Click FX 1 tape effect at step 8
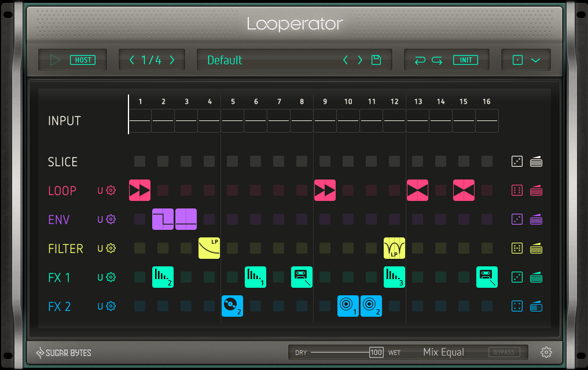This screenshot has height=370, width=588. (x=302, y=277)
